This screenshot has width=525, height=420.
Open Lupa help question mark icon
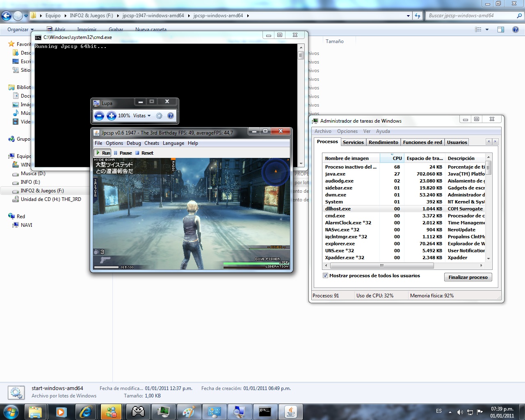(x=171, y=116)
